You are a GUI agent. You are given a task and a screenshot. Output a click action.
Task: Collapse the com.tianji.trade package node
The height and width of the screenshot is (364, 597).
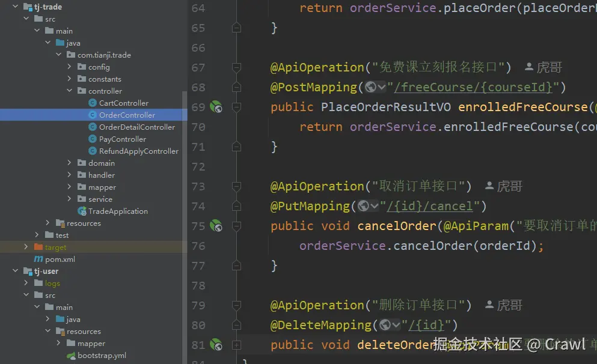pyautogui.click(x=59, y=55)
